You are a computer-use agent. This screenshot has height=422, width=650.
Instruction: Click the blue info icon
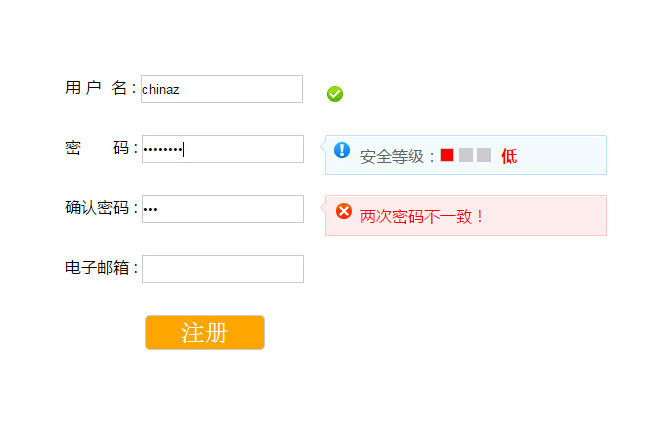click(x=342, y=150)
